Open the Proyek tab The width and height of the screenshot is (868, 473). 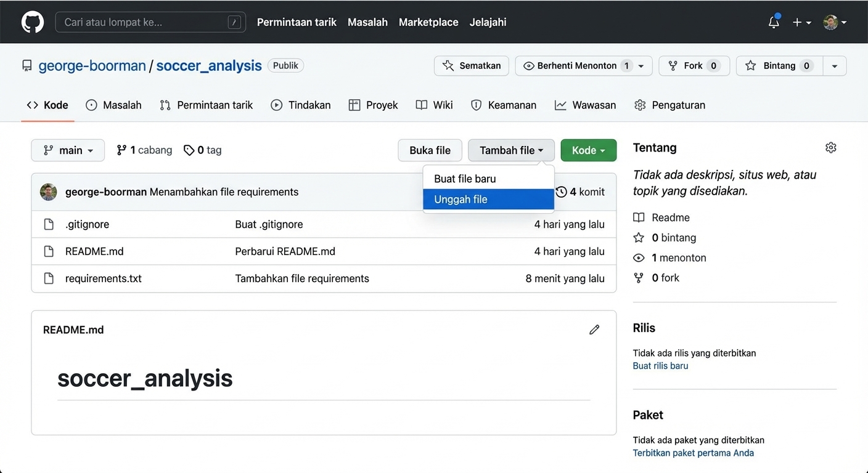tap(374, 105)
